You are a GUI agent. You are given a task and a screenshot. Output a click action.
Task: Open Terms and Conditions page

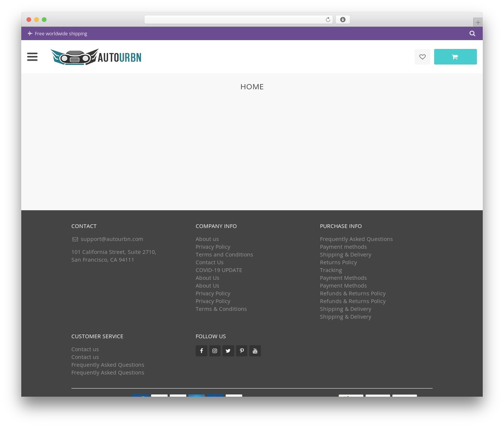coord(224,254)
